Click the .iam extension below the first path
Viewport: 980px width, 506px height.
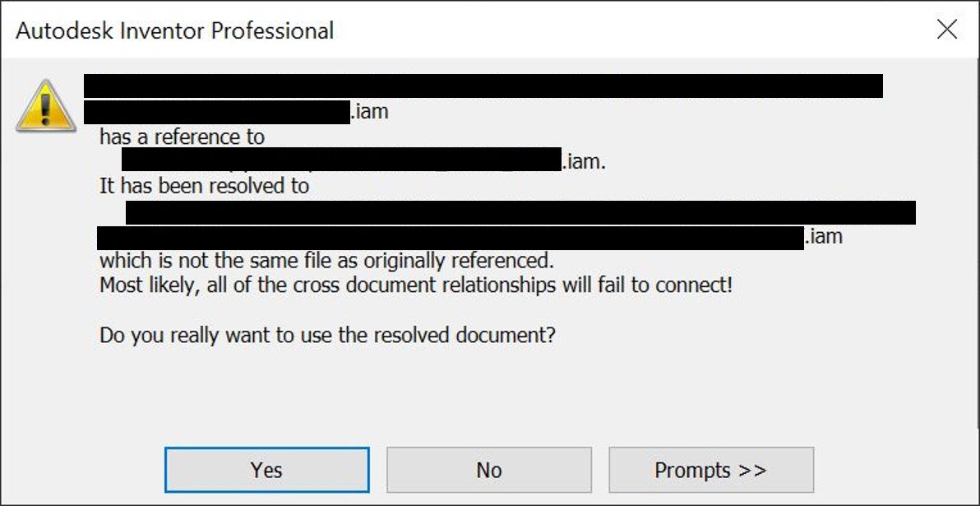pyautogui.click(x=369, y=111)
